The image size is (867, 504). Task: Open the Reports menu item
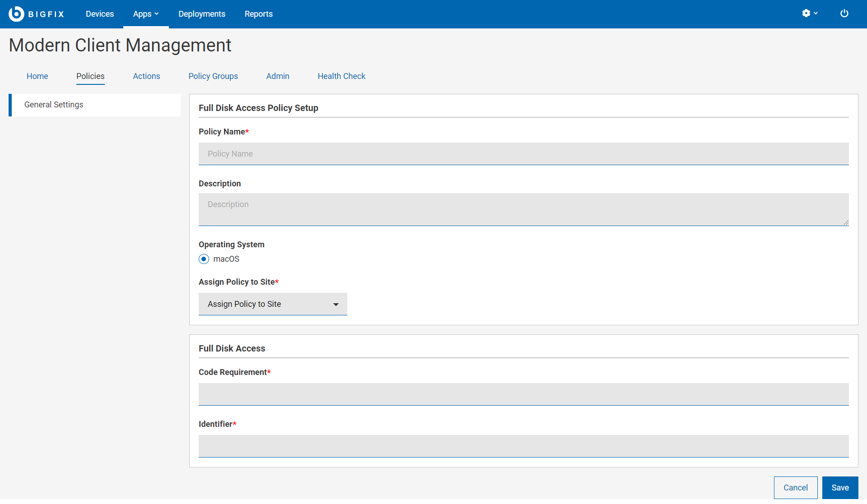click(258, 14)
